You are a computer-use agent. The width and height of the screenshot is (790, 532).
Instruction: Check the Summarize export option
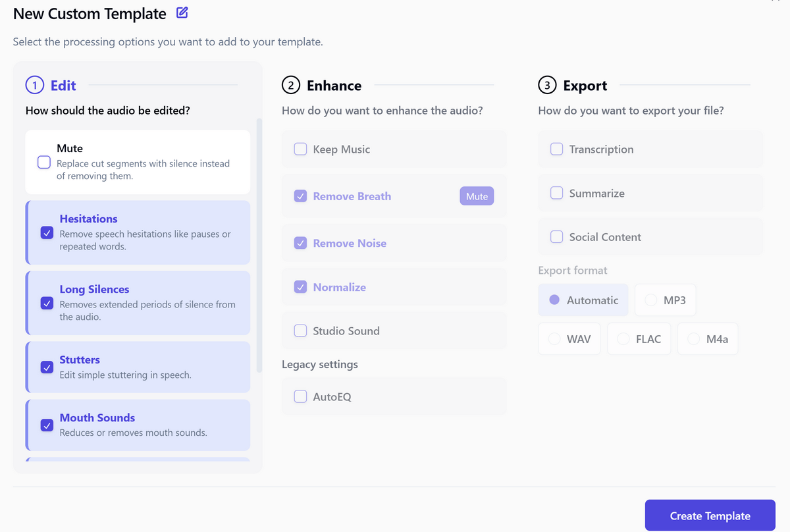tap(556, 193)
